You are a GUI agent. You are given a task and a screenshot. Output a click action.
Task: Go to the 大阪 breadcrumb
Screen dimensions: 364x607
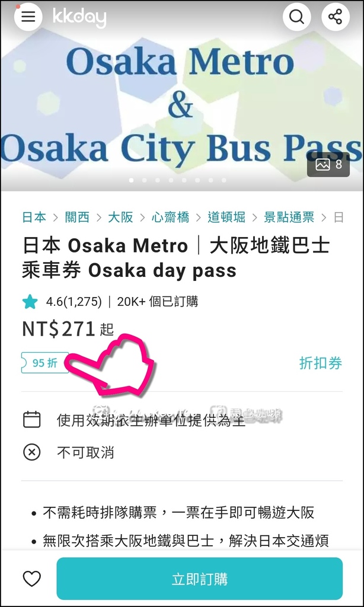(x=120, y=217)
